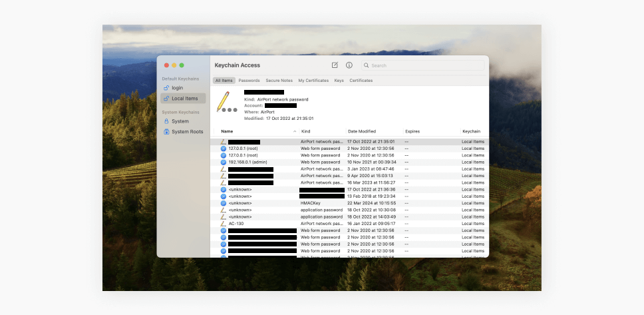
Task: Click date cell 18 Oct 2022 at 10:30:08
Action: coord(371,210)
